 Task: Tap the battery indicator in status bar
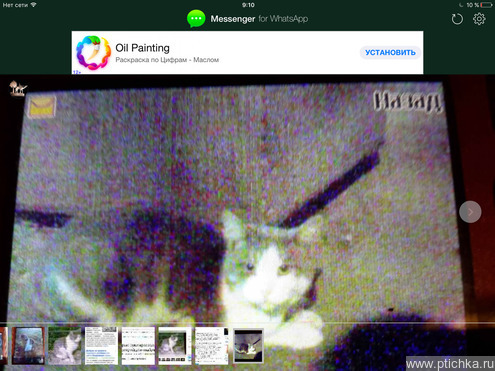[487, 5]
